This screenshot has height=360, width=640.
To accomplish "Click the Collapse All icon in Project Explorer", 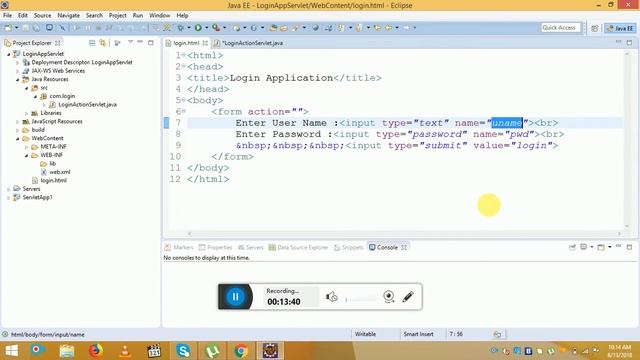I will pos(92,43).
